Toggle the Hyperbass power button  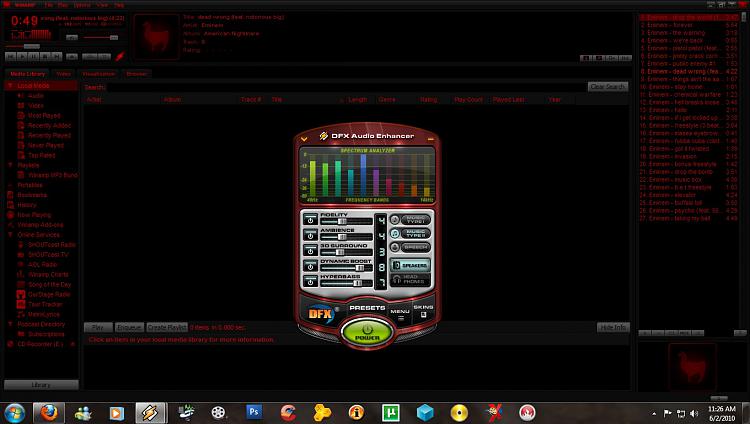point(310,281)
